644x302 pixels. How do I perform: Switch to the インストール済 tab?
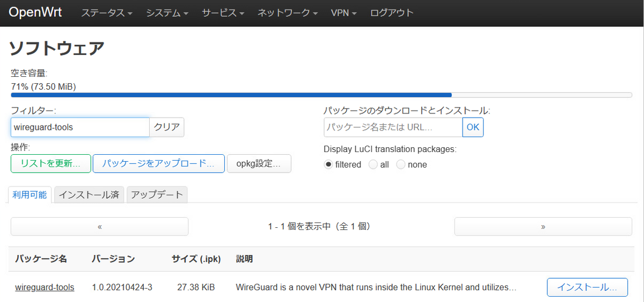click(x=89, y=195)
